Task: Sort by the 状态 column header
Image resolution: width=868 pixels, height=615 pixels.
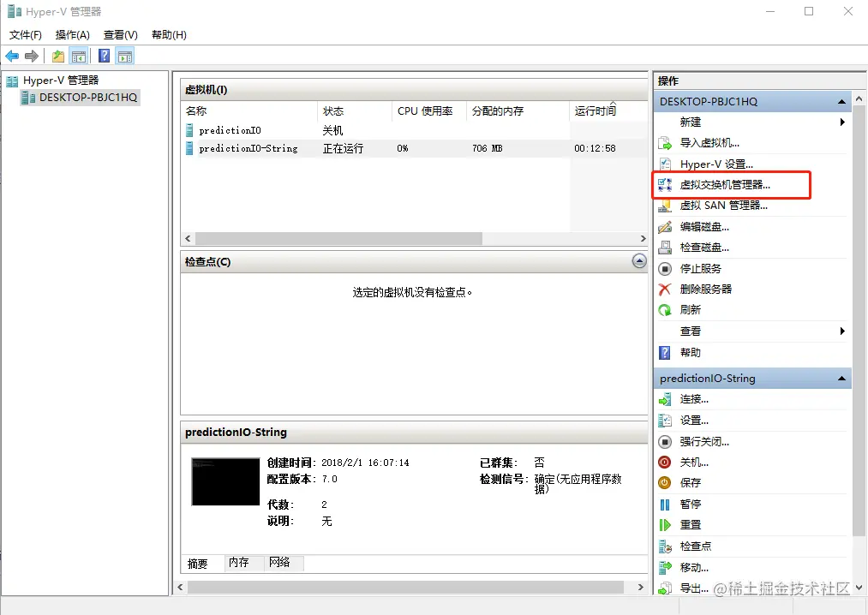Action: point(355,111)
